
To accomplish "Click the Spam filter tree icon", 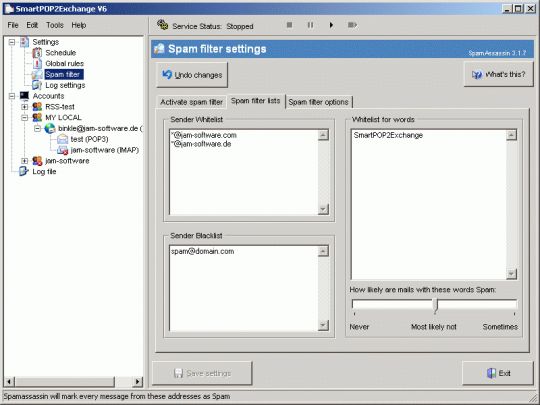I will pos(37,74).
